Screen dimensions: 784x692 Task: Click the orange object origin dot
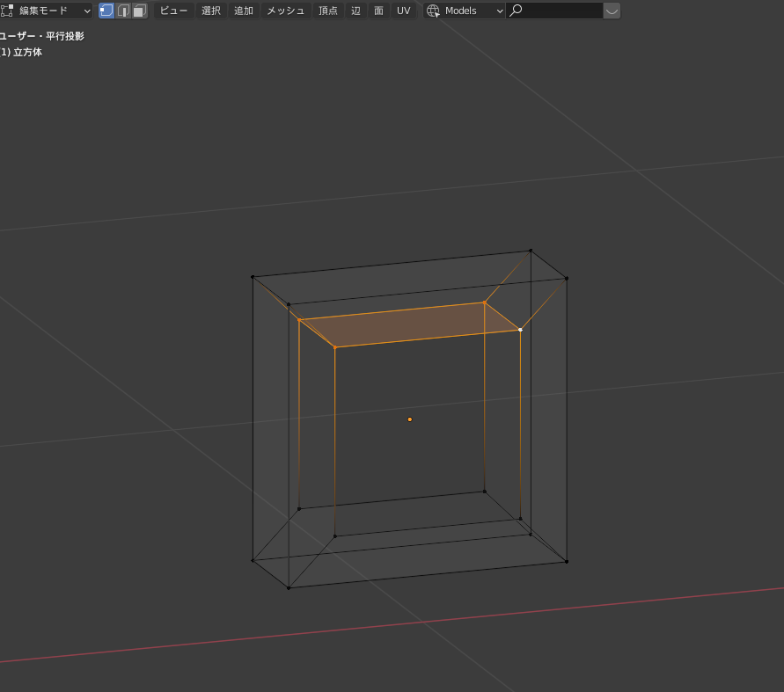409,419
